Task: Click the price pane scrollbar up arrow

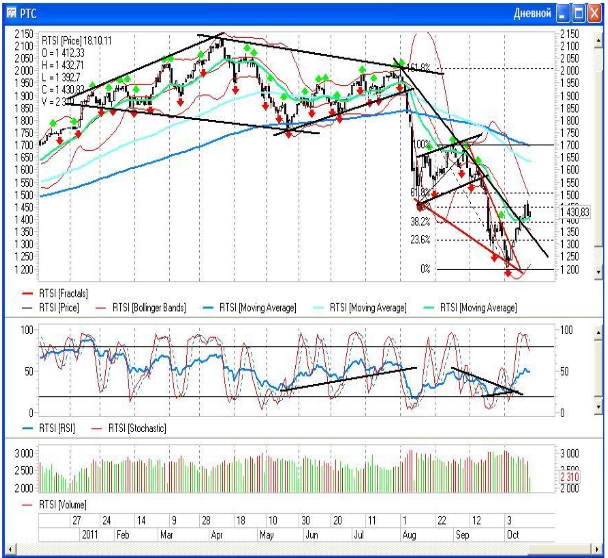Action: [598, 39]
